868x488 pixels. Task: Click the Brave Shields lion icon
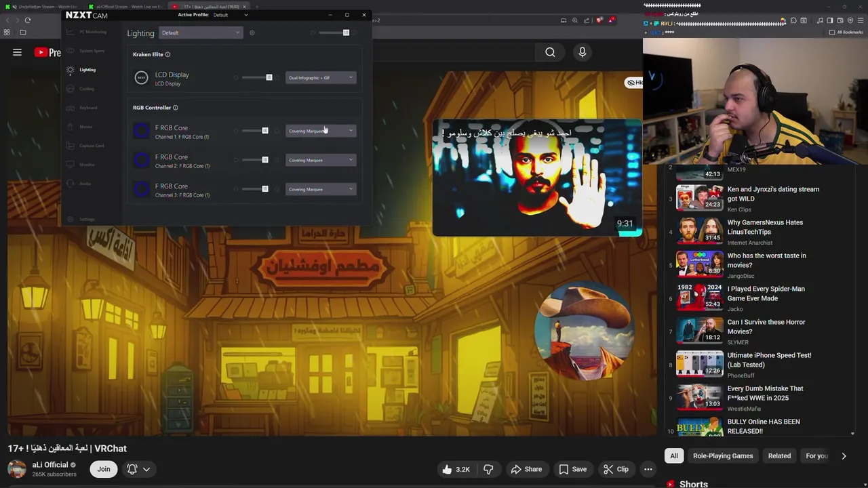point(599,20)
